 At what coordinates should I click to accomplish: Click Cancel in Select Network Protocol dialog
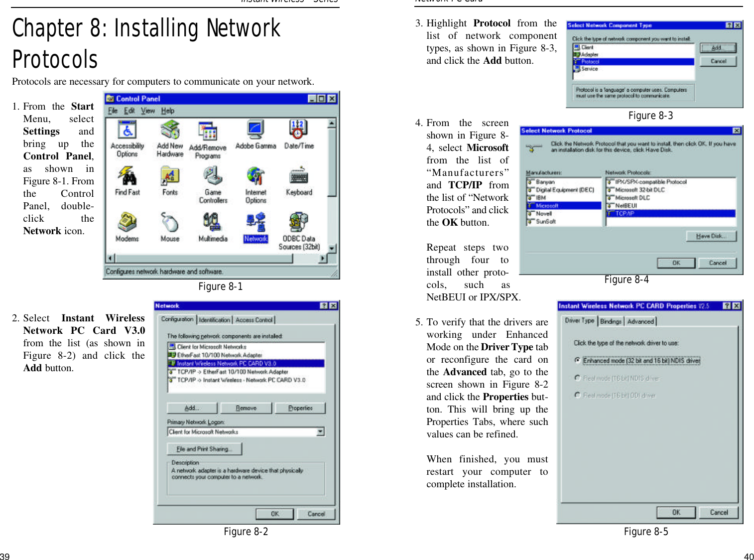coord(718,263)
